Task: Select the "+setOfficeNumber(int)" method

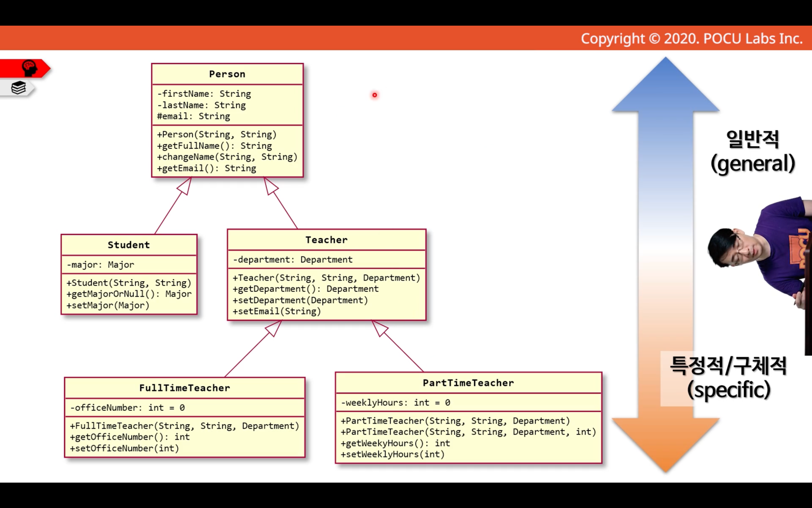Action: click(x=125, y=448)
